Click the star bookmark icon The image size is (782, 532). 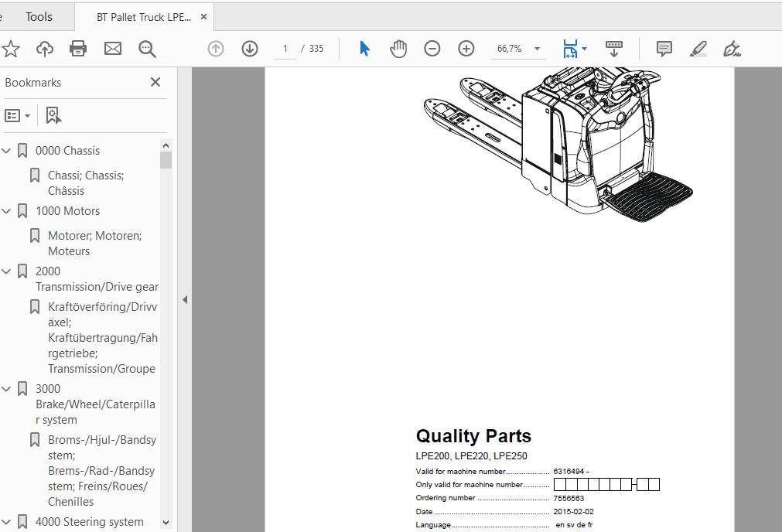(x=11, y=49)
